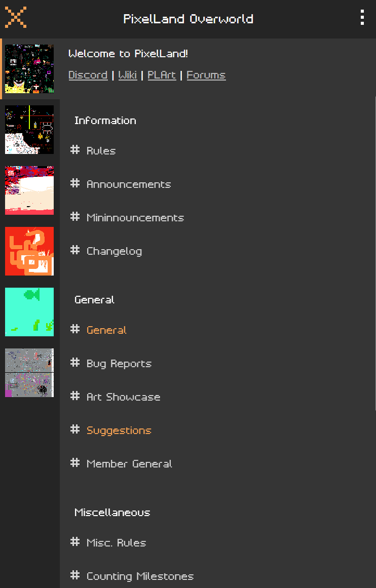Select the black world thumbnail with the yellow line

coord(29,129)
